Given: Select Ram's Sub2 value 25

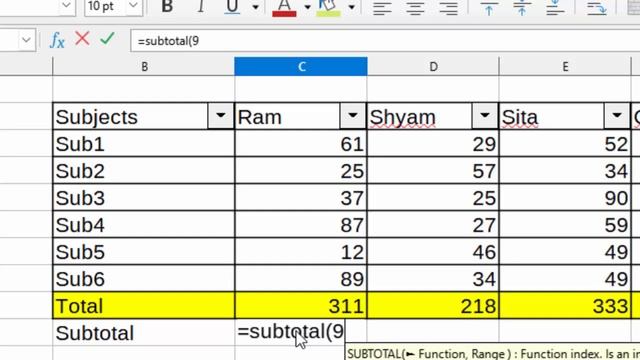Looking at the screenshot, I should pyautogui.click(x=301, y=171).
